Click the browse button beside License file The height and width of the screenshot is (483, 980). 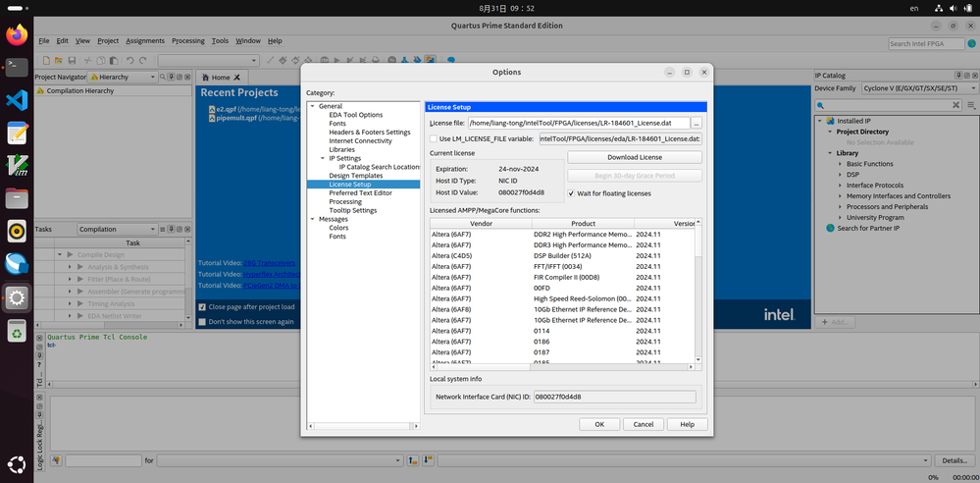point(696,123)
